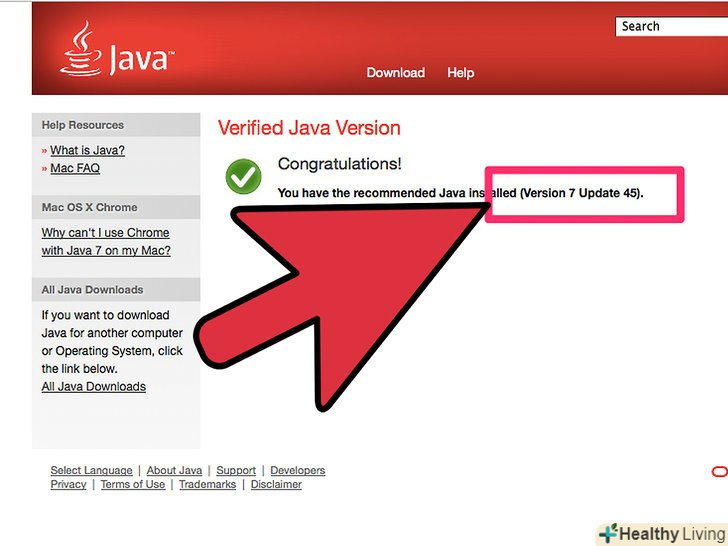
Task: Open the Download menu item
Action: pos(396,72)
